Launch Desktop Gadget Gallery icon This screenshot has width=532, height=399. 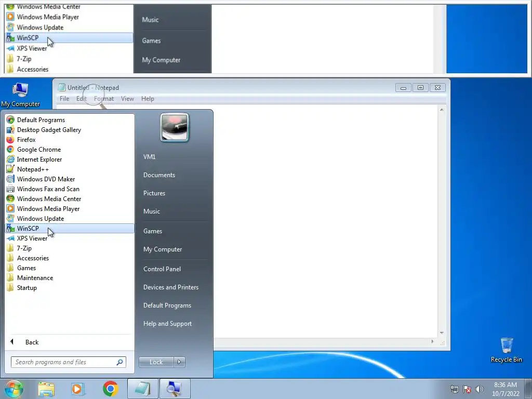click(10, 129)
